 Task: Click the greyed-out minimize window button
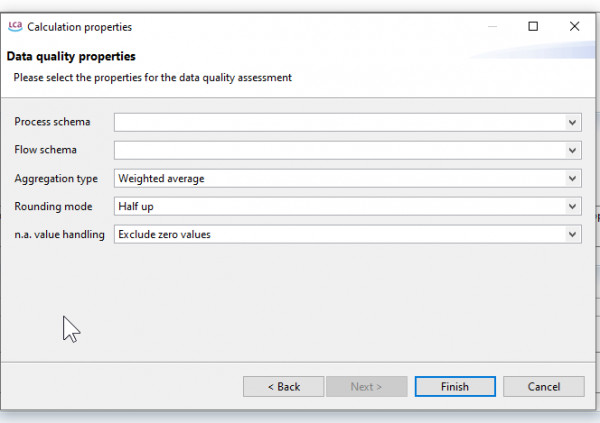(x=492, y=26)
